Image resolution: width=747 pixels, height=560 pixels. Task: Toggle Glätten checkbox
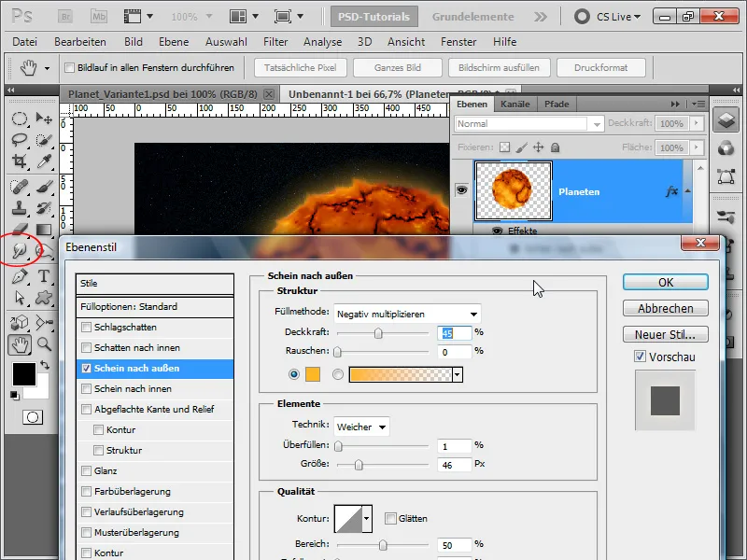390,518
